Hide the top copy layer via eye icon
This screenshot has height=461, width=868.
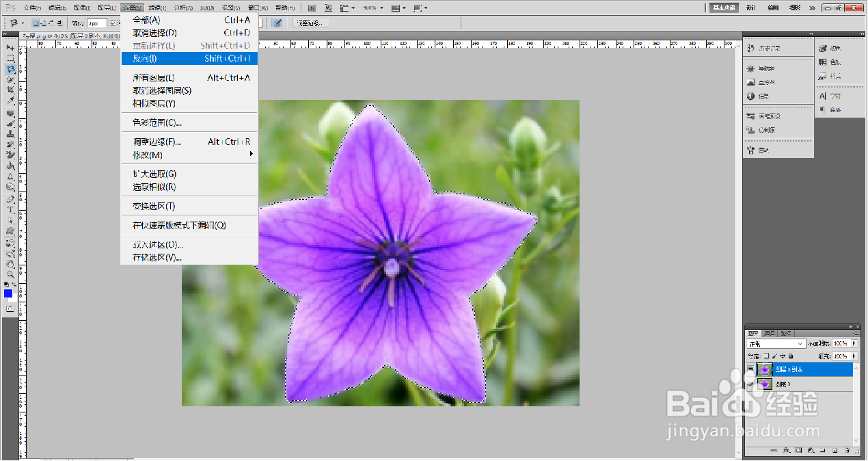point(750,369)
